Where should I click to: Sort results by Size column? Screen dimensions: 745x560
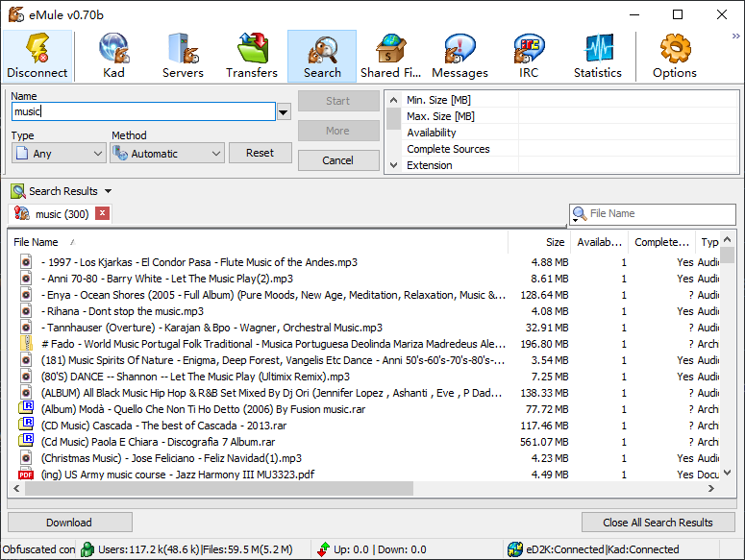point(555,242)
